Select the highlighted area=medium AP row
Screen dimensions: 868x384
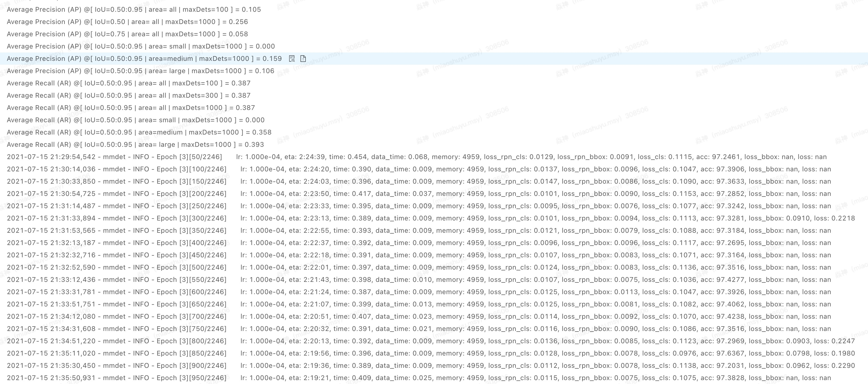coord(144,58)
